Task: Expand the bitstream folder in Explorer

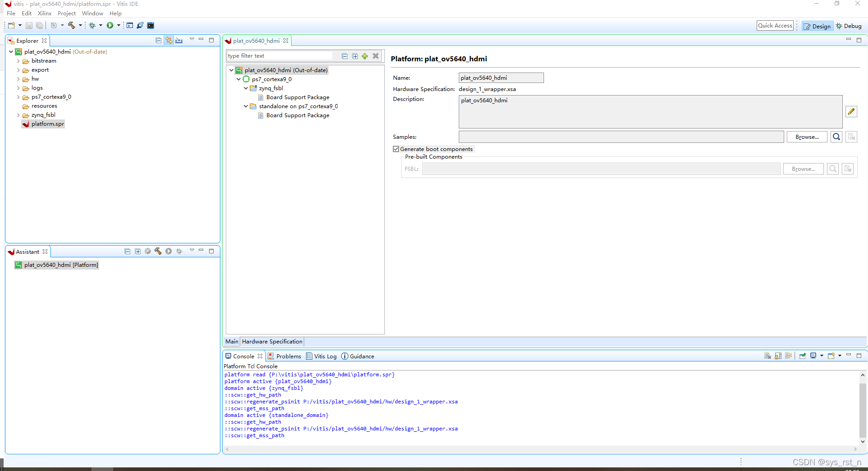Action: [x=18, y=61]
